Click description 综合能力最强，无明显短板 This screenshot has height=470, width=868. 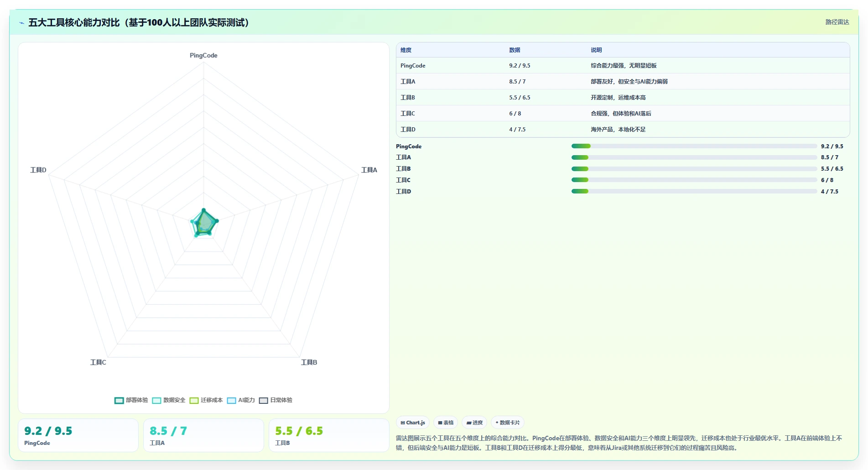tap(624, 66)
